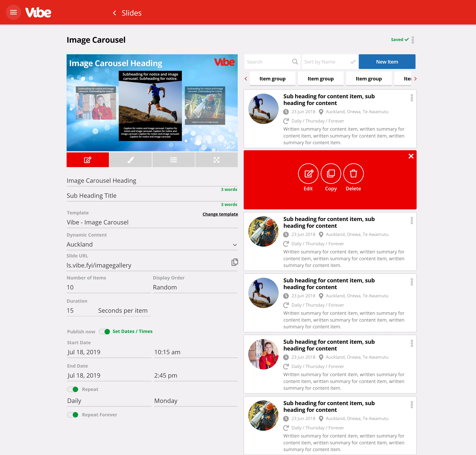Click the fullscreen expand preview icon
The height and width of the screenshot is (455, 476).
tap(216, 160)
